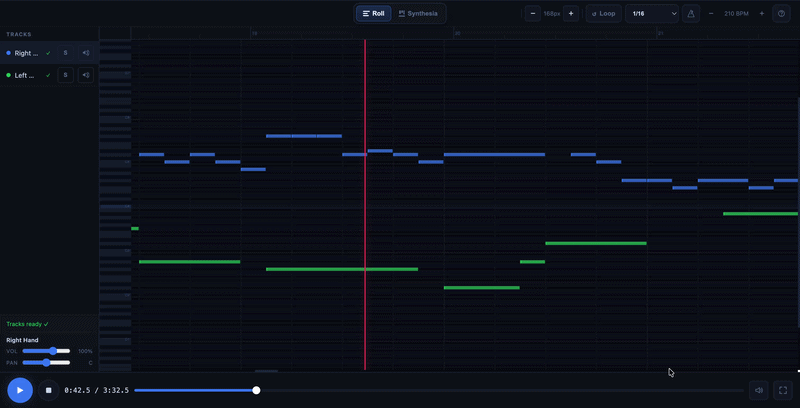
Task: Switch to the Synthesia view tab
Action: pyautogui.click(x=418, y=14)
